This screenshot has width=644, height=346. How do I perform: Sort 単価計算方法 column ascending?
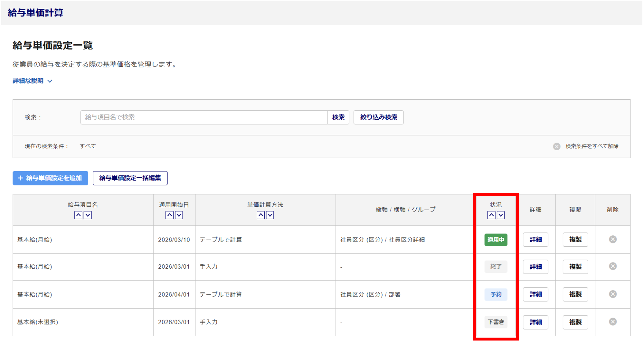coord(260,215)
